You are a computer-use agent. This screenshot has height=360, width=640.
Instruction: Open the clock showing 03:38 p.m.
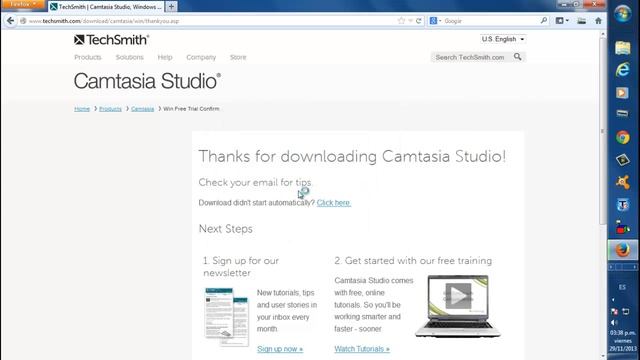click(623, 341)
